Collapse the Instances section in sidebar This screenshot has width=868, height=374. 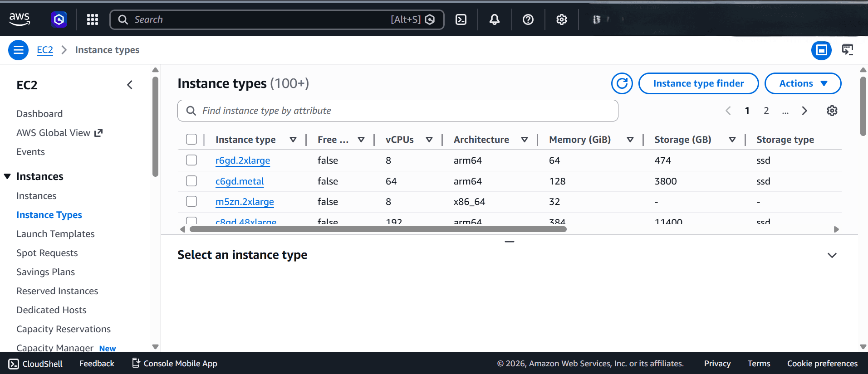point(7,176)
